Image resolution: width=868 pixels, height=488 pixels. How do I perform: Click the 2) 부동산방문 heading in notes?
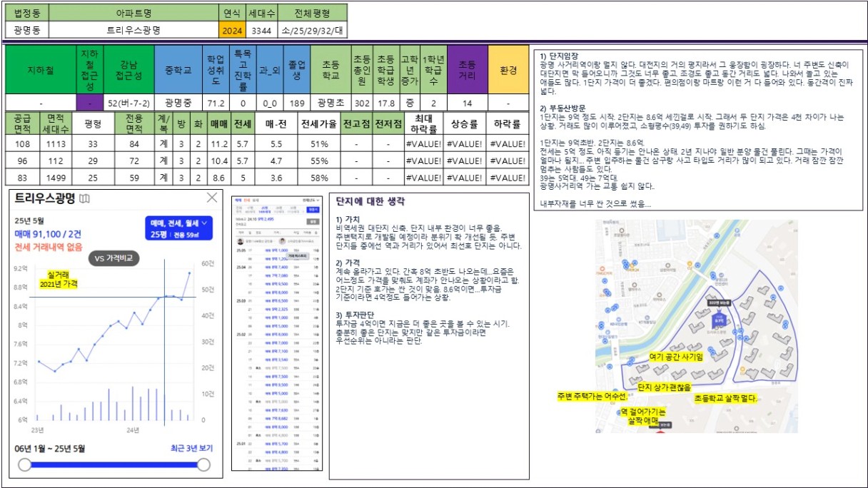[564, 107]
